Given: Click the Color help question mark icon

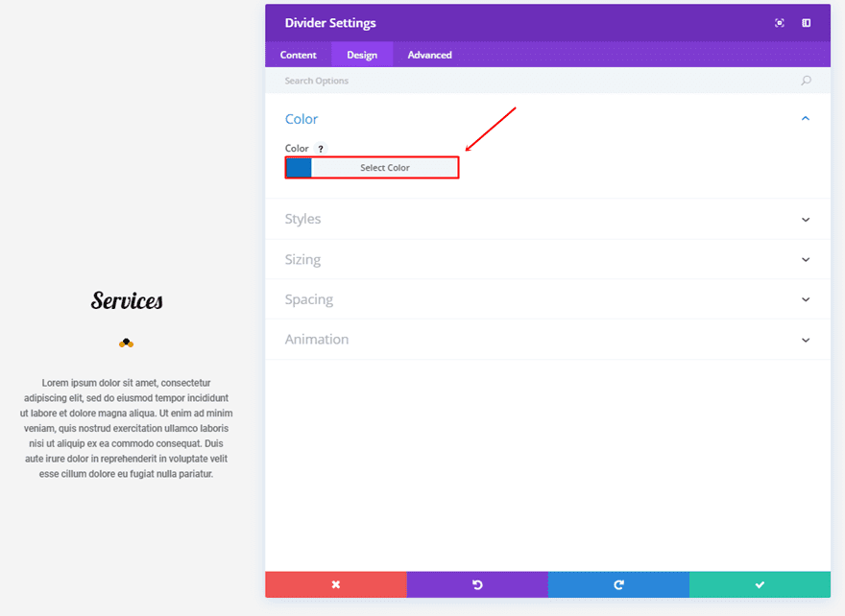Looking at the screenshot, I should coord(321,149).
